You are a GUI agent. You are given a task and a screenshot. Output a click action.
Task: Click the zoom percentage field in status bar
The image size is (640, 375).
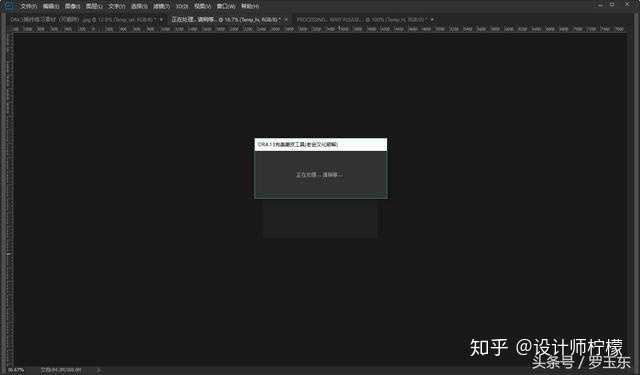[x=16, y=370]
